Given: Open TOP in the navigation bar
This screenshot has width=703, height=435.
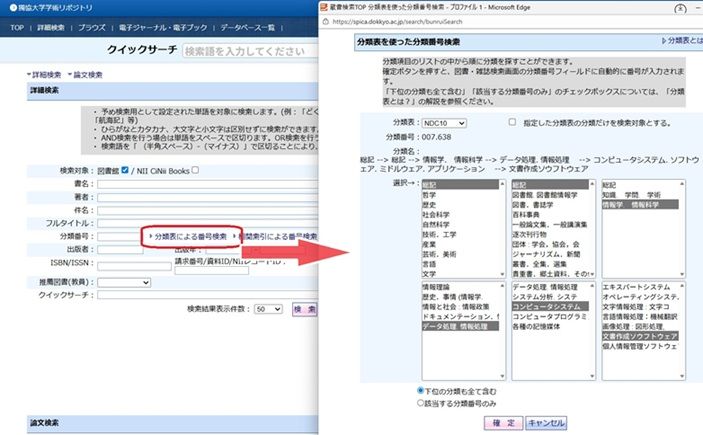Looking at the screenshot, I should coord(17,27).
